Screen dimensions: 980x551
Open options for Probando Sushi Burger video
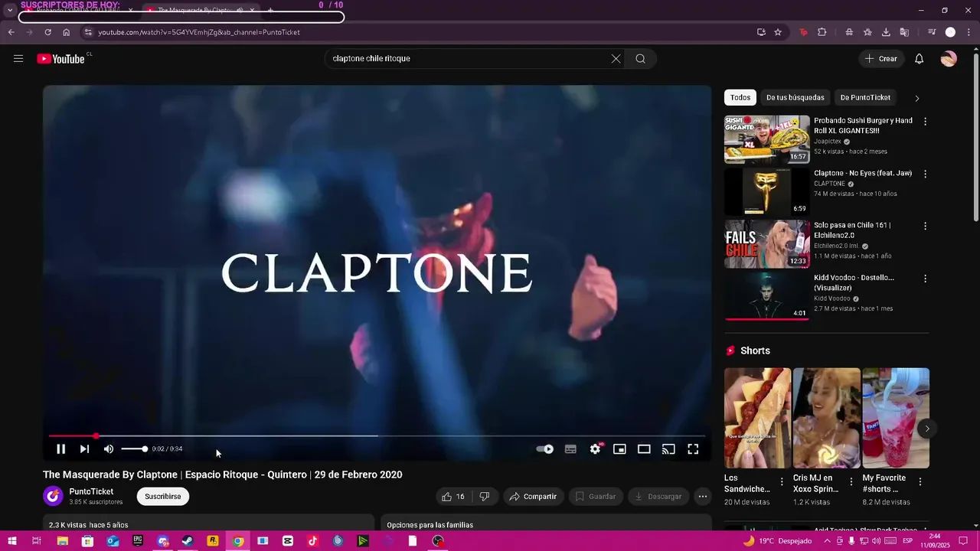tap(925, 122)
